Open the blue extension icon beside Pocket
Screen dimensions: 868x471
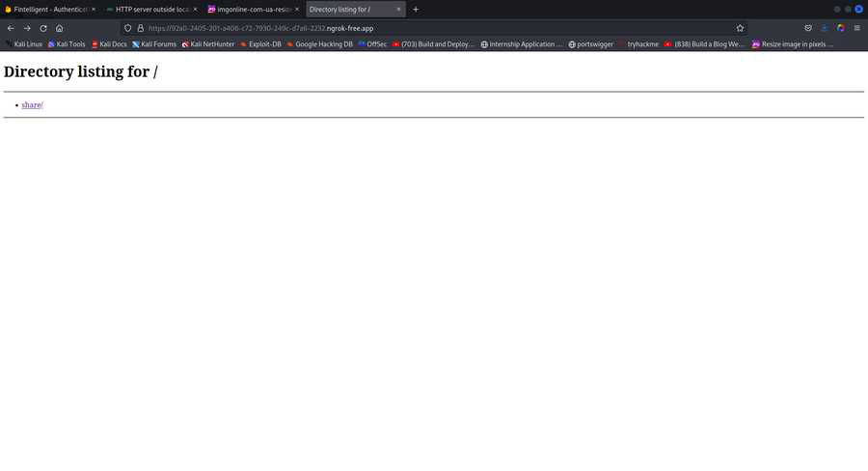[x=825, y=28]
